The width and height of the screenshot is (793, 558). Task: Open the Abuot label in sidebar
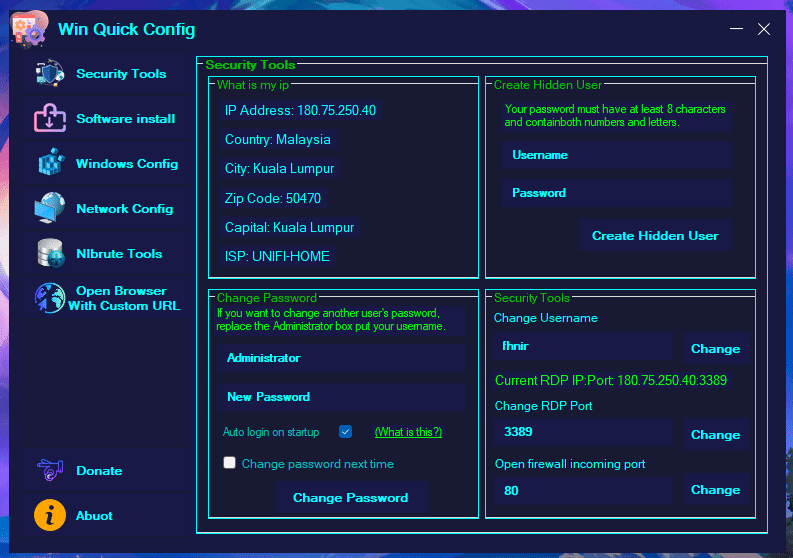(94, 516)
